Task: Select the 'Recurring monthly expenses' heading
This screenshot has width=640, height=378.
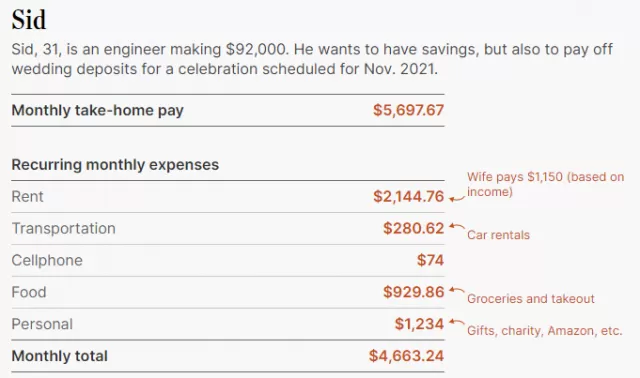Action: pos(115,165)
